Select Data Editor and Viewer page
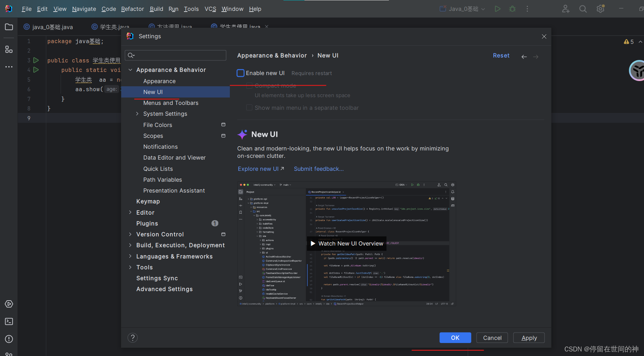The height and width of the screenshot is (356, 644). coord(174,157)
